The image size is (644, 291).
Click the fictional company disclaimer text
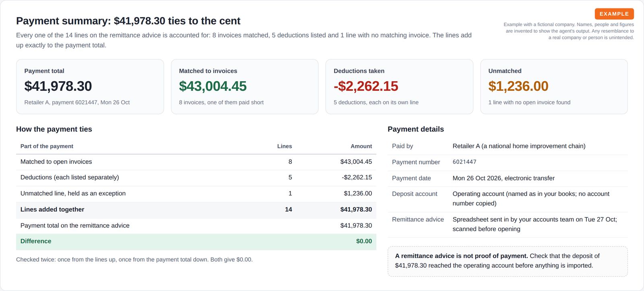pos(569,31)
